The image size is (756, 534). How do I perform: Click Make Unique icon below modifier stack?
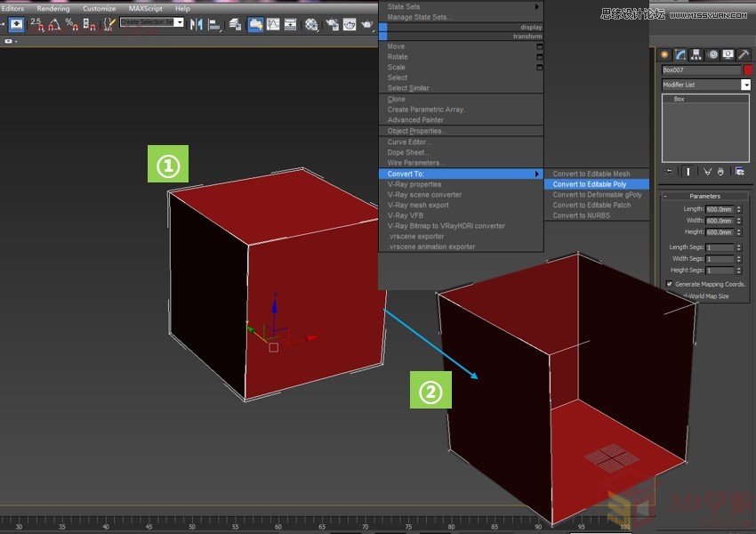coord(707,172)
